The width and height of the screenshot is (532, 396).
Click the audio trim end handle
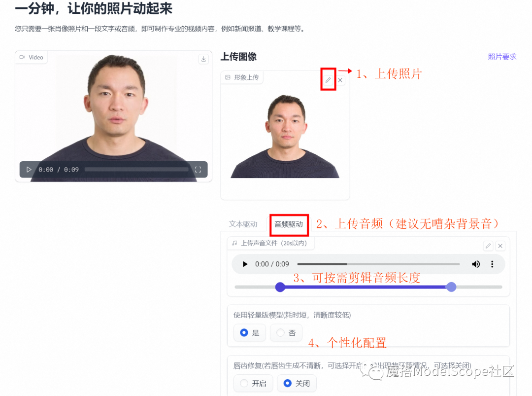coord(451,287)
